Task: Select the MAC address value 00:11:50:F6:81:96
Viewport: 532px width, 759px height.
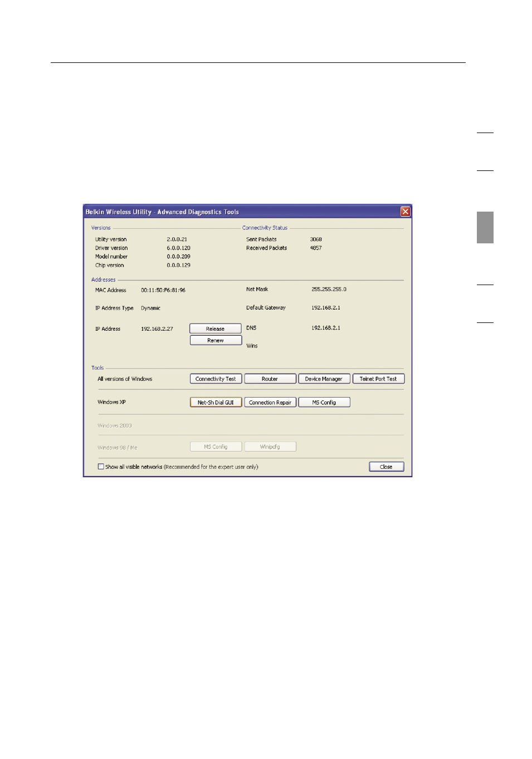Action: coord(163,290)
